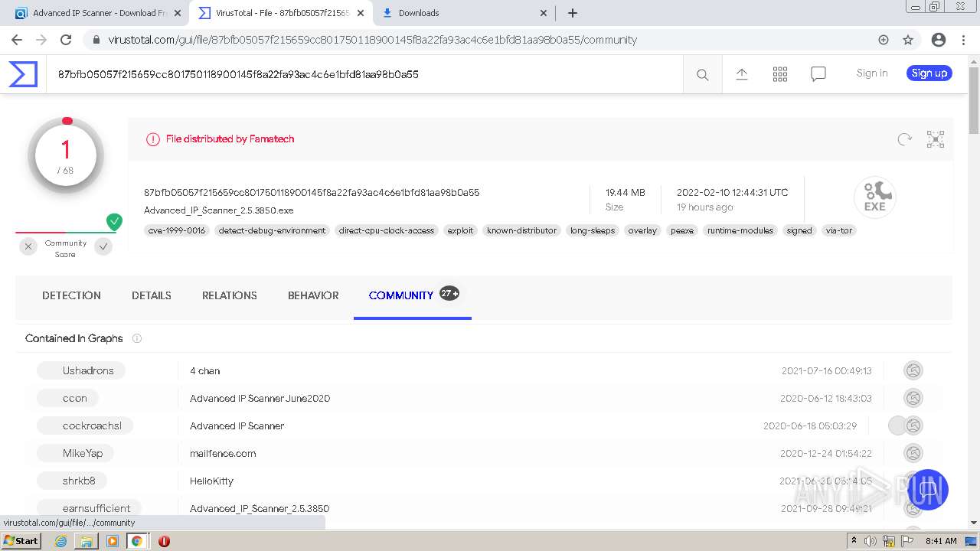980x551 pixels.
Task: Open Windows Explorer folder in taskbar
Action: 87,541
